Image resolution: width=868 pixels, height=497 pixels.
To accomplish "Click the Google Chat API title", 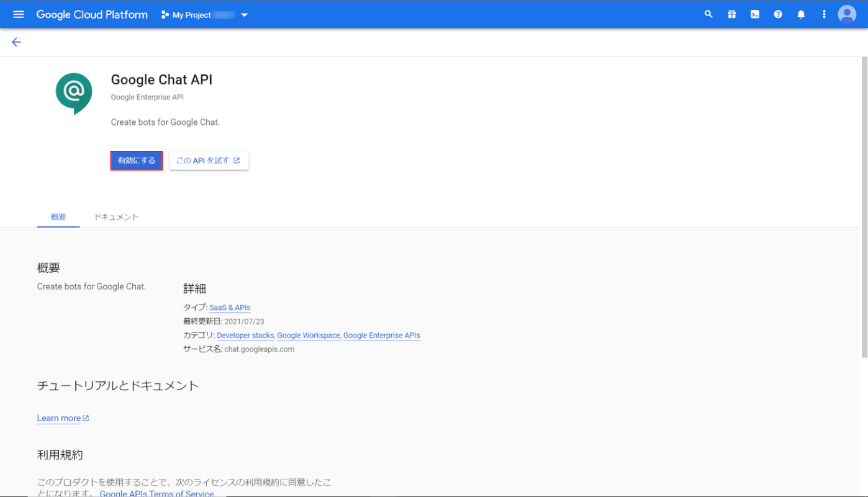I will tap(161, 80).
